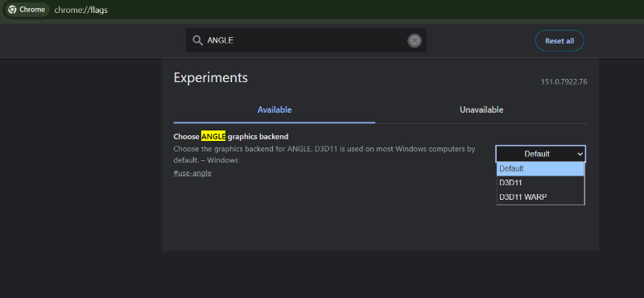Screen dimensions: 644x298
Task: Click the Reset all button
Action: [x=559, y=41]
